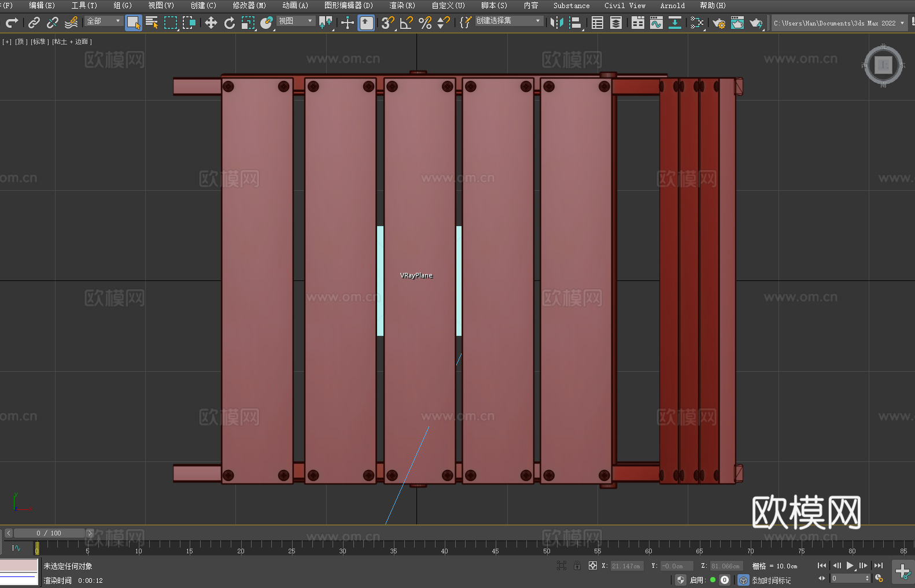Select the Move tool
The width and height of the screenshot is (915, 588).
[x=211, y=23]
